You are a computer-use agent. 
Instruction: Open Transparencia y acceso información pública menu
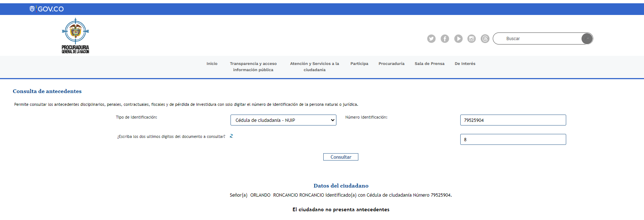[x=253, y=67]
